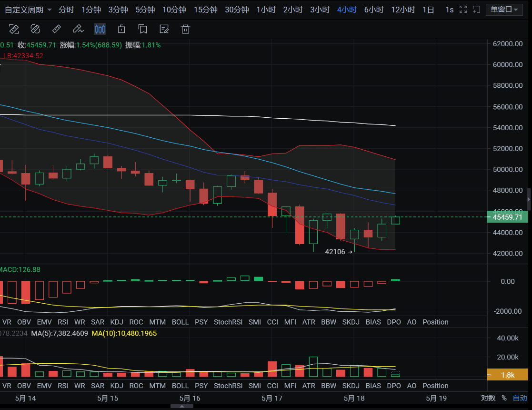The width and height of the screenshot is (532, 410).
Task: Pick BBW in volume panel indicator row
Action: (x=329, y=386)
